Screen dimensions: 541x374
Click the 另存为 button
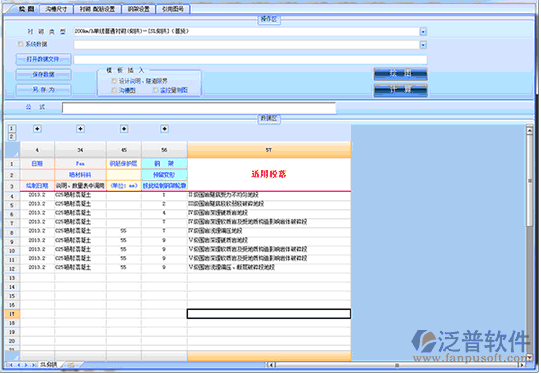click(43, 90)
